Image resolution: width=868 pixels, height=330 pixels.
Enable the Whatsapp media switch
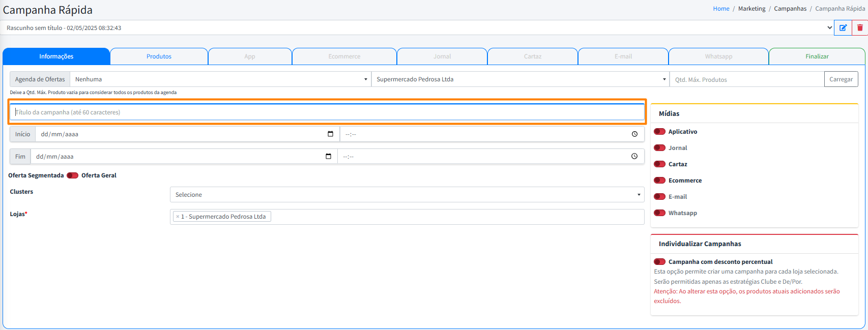point(659,213)
